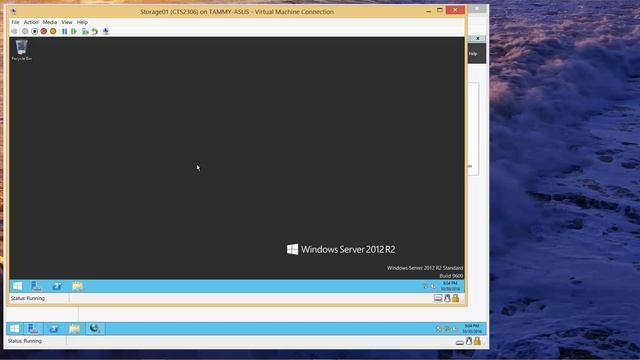Image resolution: width=640 pixels, height=360 pixels.
Task: Click the Help item in the background window
Action: pos(473,53)
